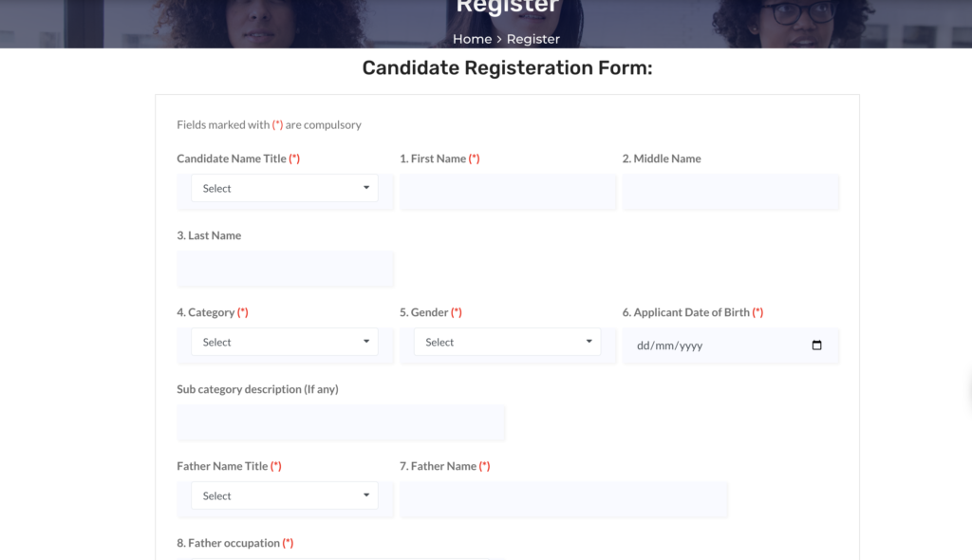Click the Father Name input field
Viewport: 972px width, 560px height.
click(x=564, y=498)
